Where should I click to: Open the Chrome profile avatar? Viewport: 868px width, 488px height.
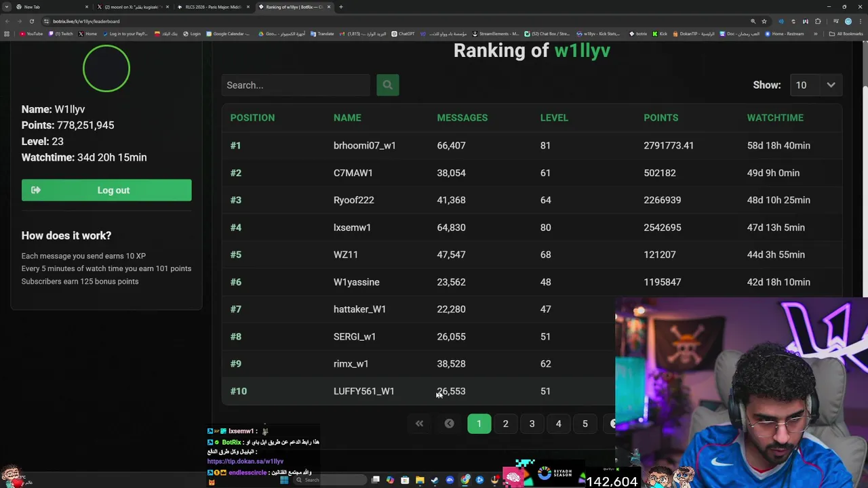pos(848,21)
